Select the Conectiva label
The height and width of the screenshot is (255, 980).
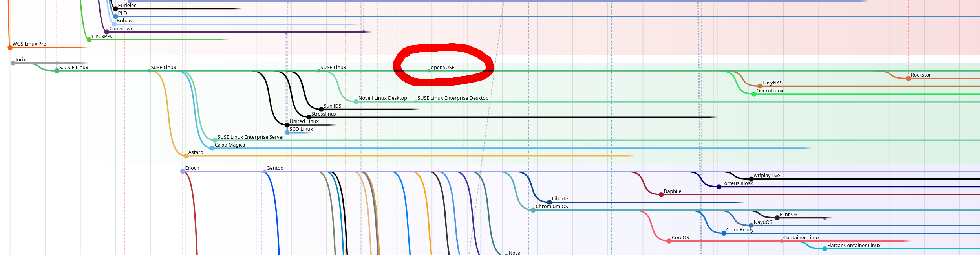[x=120, y=29]
